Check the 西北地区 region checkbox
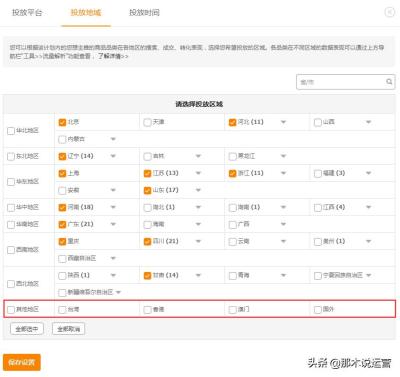 [x=11, y=284]
